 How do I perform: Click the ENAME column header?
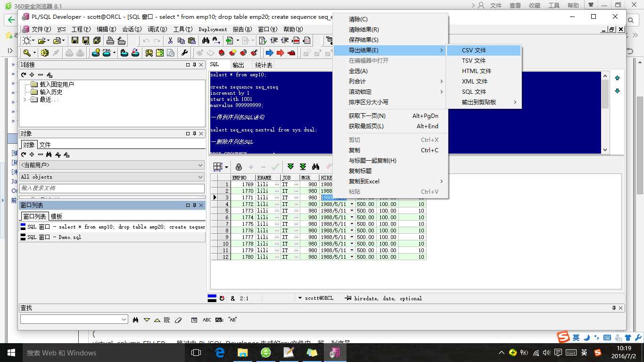point(268,178)
